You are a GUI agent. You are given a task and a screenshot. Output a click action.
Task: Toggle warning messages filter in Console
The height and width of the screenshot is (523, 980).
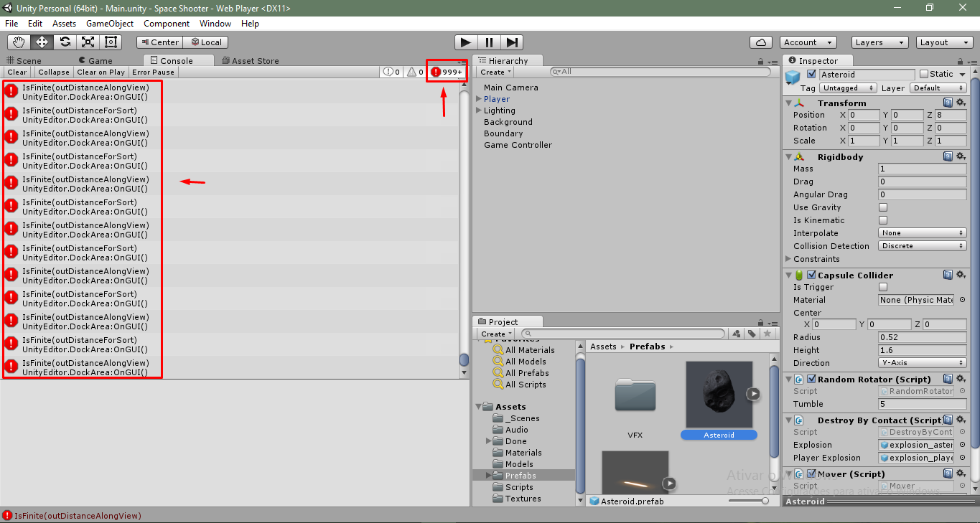click(x=416, y=72)
